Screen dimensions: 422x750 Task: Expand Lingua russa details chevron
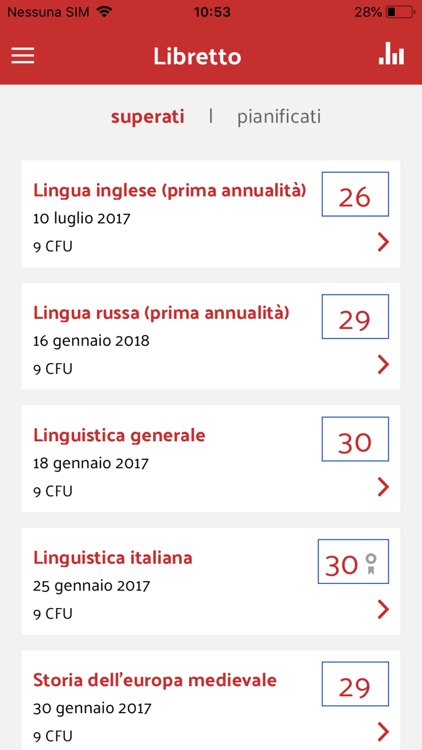383,364
